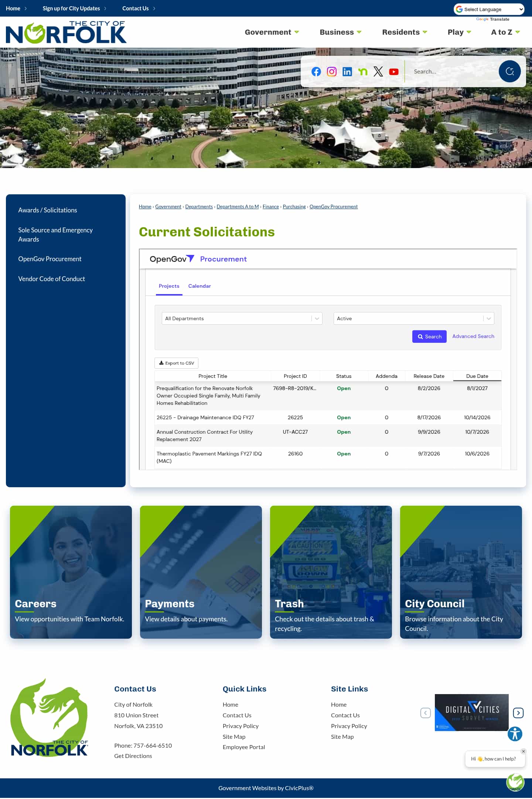Click the round site search button
Screen dimensions: 532x799
coord(510,71)
